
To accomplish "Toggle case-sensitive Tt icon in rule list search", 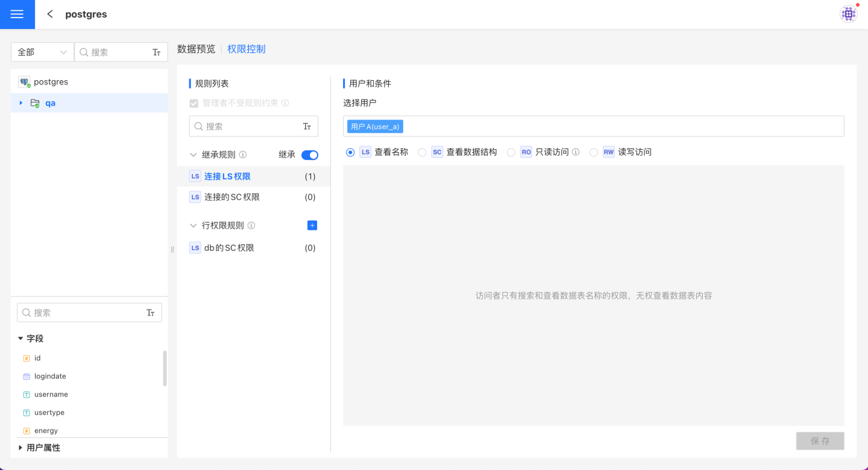I will pyautogui.click(x=307, y=127).
